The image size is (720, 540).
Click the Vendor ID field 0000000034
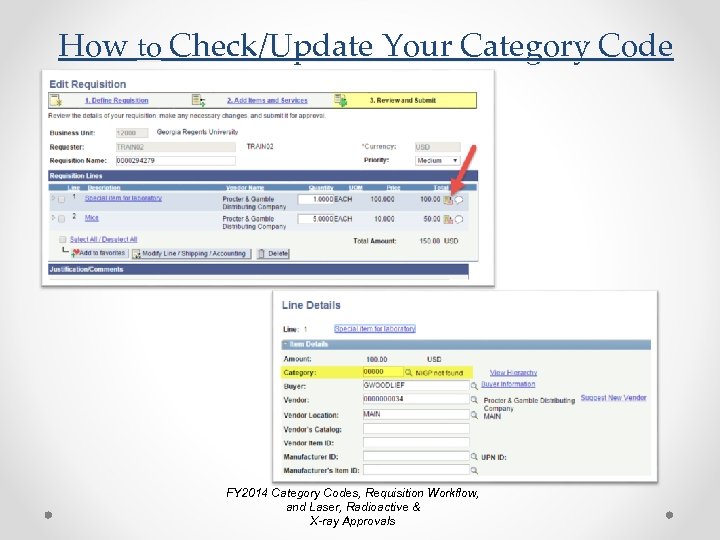pos(416,399)
